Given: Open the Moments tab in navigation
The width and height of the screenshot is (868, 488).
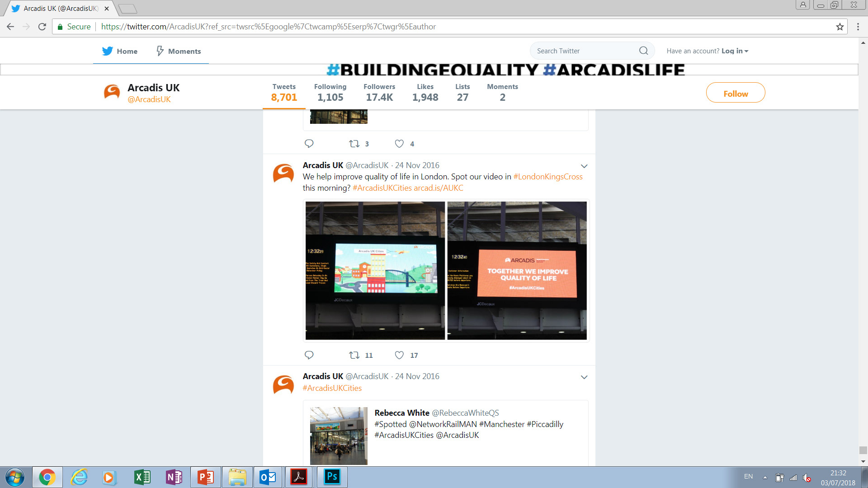Looking at the screenshot, I should (179, 51).
